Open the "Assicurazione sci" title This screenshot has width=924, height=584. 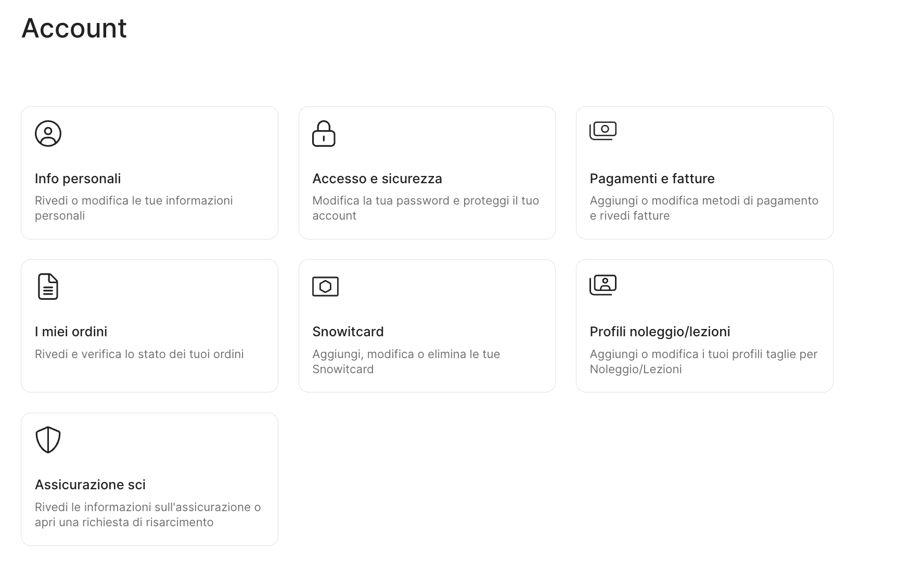(90, 485)
